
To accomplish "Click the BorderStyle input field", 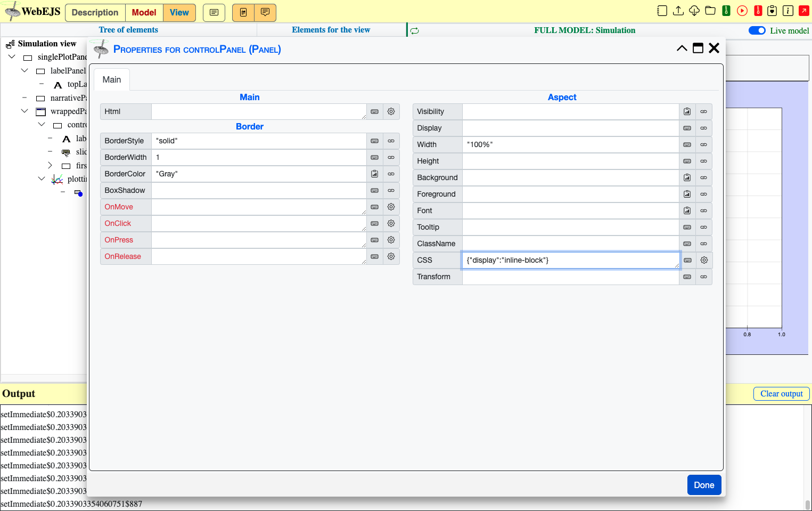I will [259, 141].
